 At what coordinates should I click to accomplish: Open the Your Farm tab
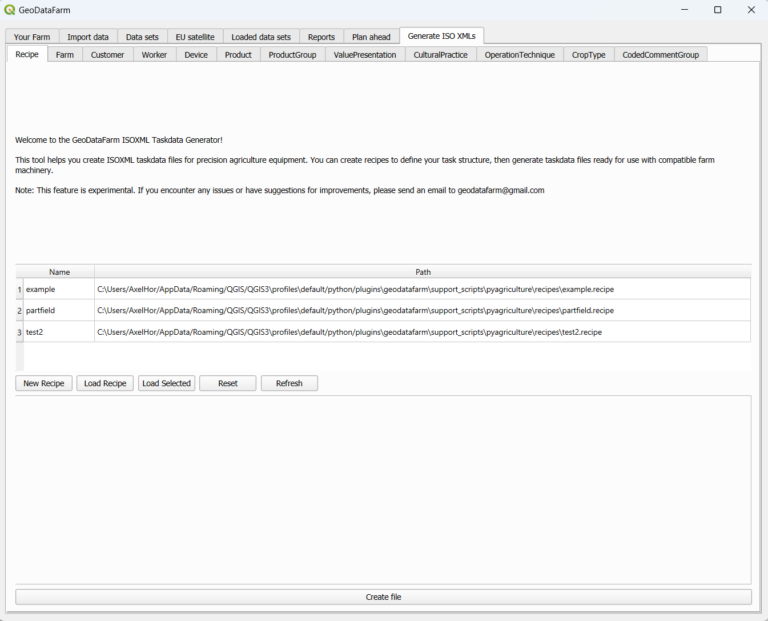click(x=32, y=37)
